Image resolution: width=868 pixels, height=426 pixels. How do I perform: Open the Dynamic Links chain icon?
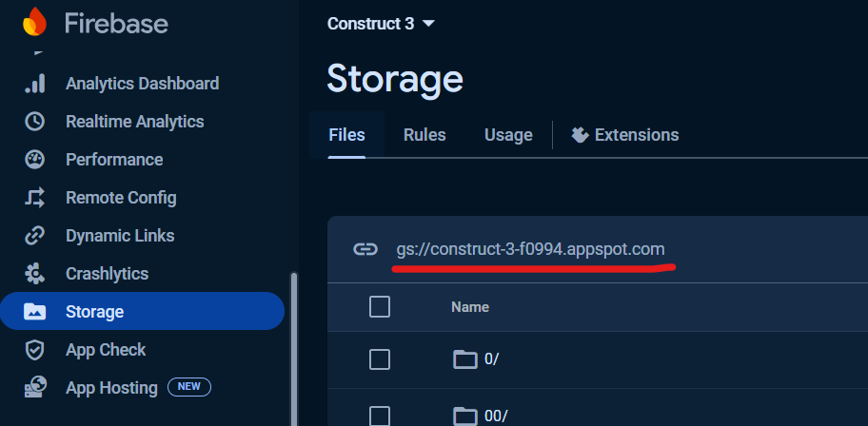click(34, 236)
